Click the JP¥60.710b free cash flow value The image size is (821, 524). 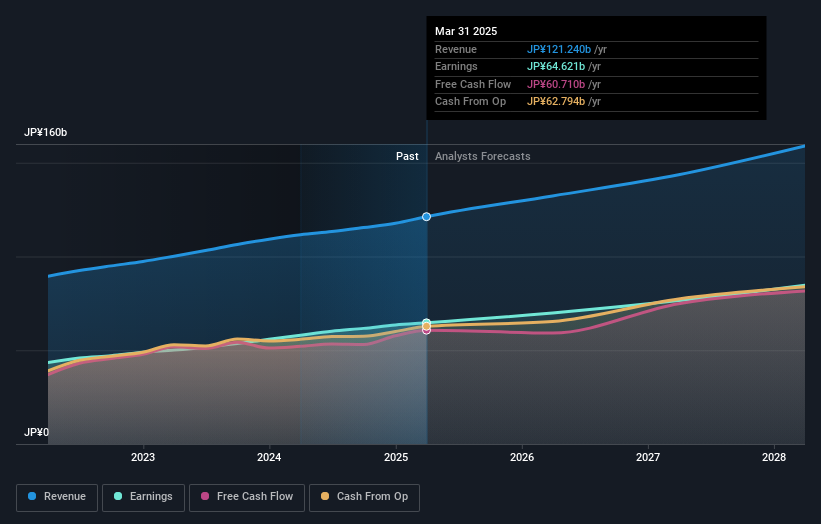coord(556,84)
